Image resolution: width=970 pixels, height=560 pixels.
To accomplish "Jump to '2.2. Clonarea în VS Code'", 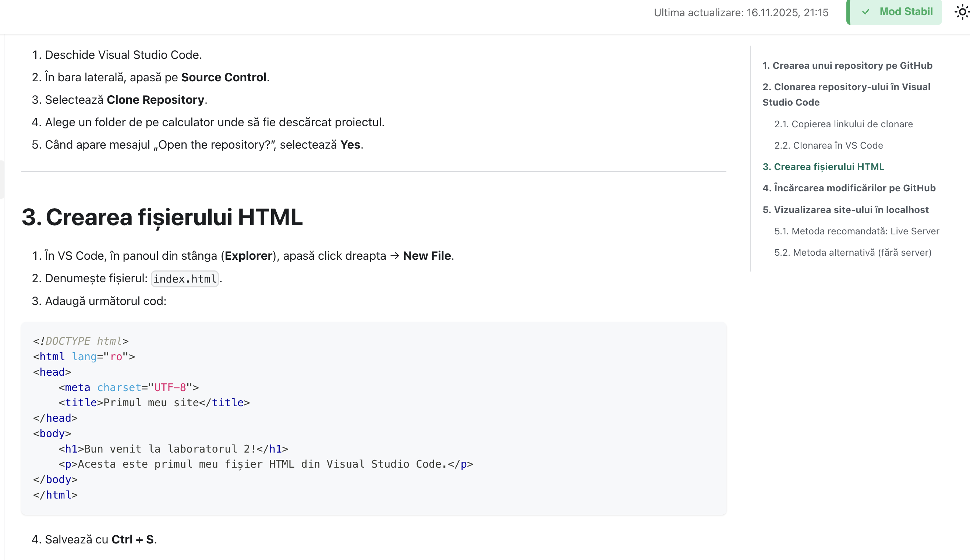I will pos(829,145).
